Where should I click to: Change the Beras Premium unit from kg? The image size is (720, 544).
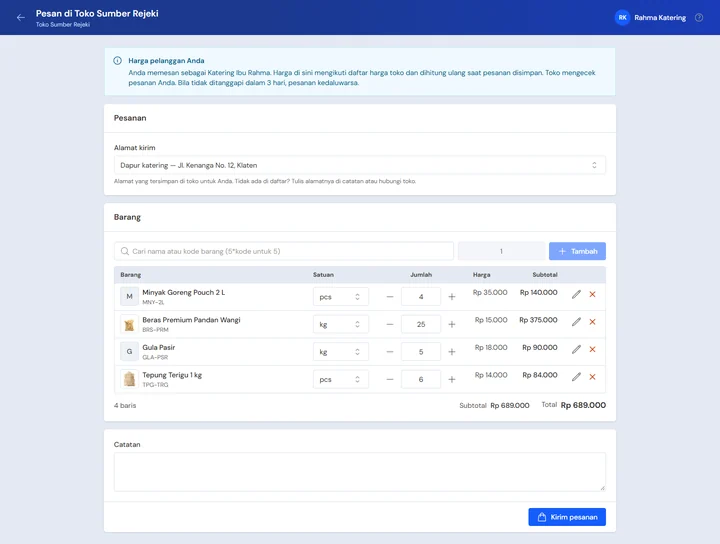341,324
